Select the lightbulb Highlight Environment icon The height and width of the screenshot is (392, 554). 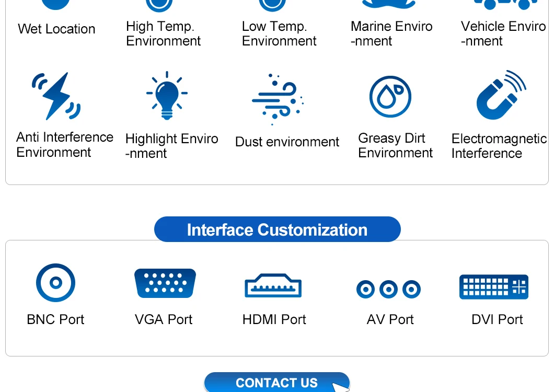pos(167,96)
